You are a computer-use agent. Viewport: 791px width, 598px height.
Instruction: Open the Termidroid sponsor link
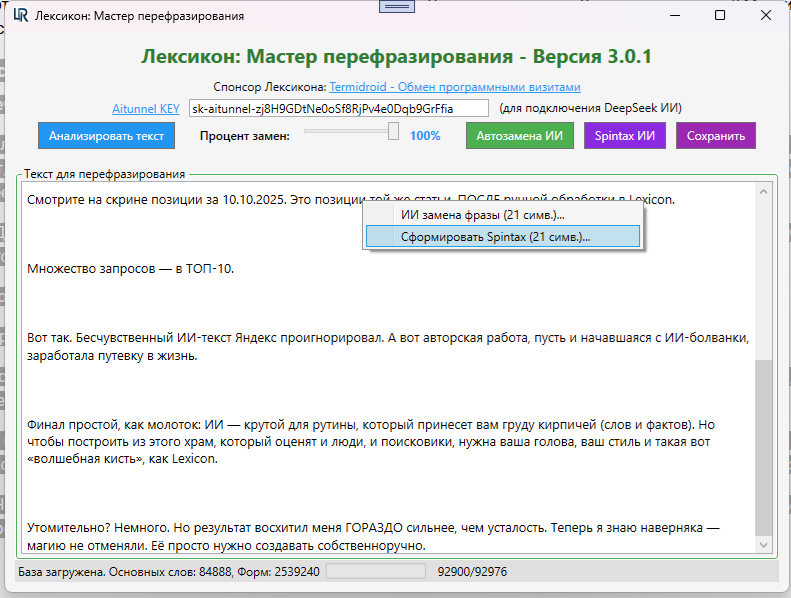click(x=455, y=87)
